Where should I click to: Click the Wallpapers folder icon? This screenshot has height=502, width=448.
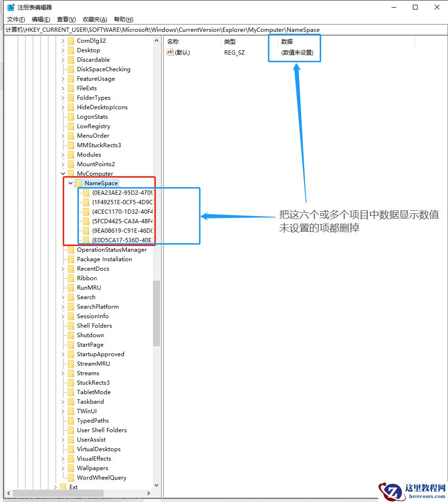(72, 468)
